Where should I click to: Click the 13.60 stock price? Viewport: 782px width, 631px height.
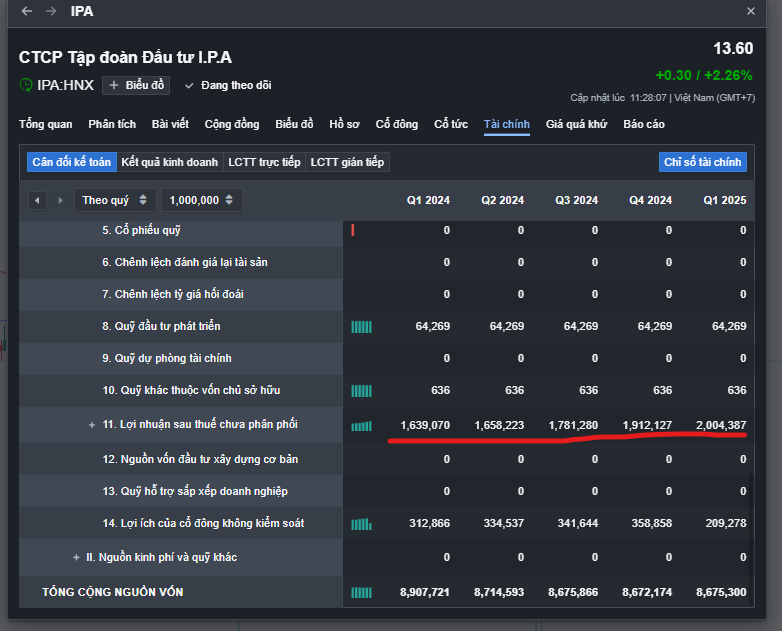click(x=733, y=48)
